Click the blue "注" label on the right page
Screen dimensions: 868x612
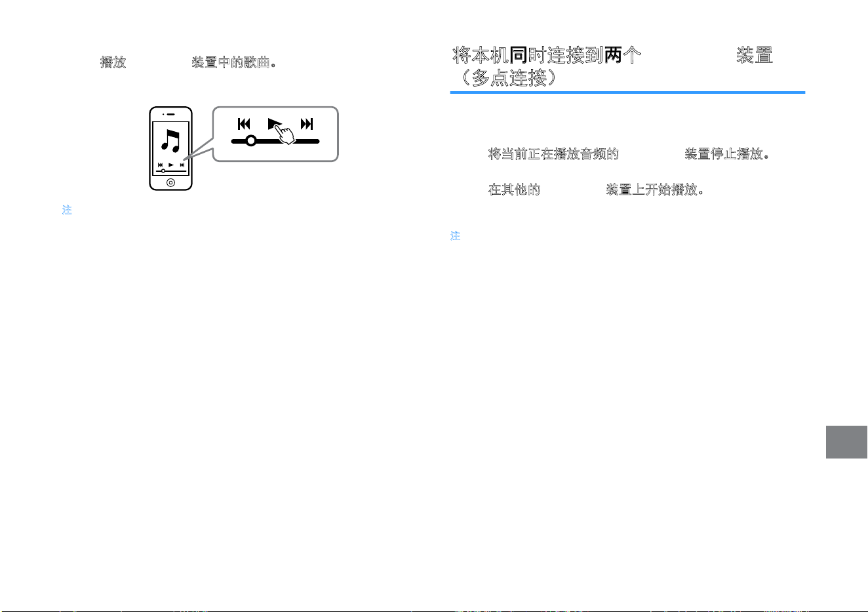[456, 235]
